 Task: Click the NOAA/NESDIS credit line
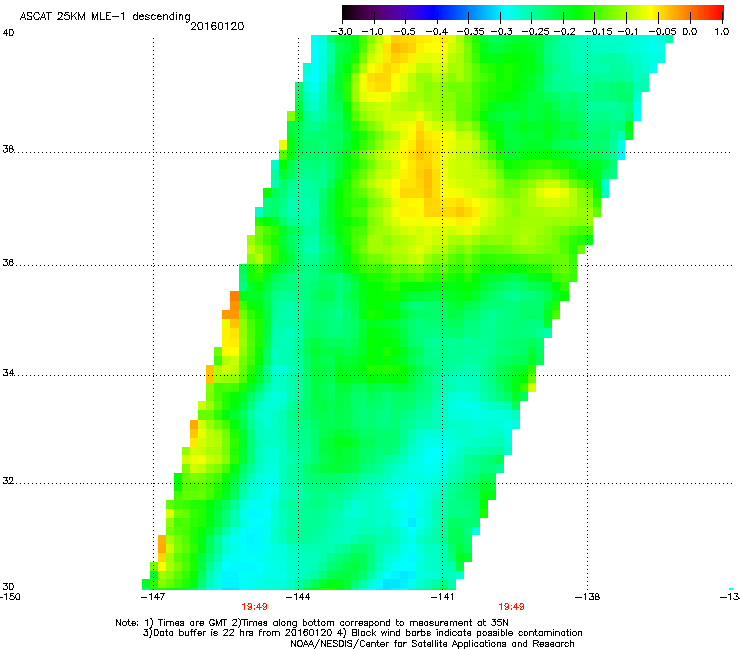tap(432, 644)
